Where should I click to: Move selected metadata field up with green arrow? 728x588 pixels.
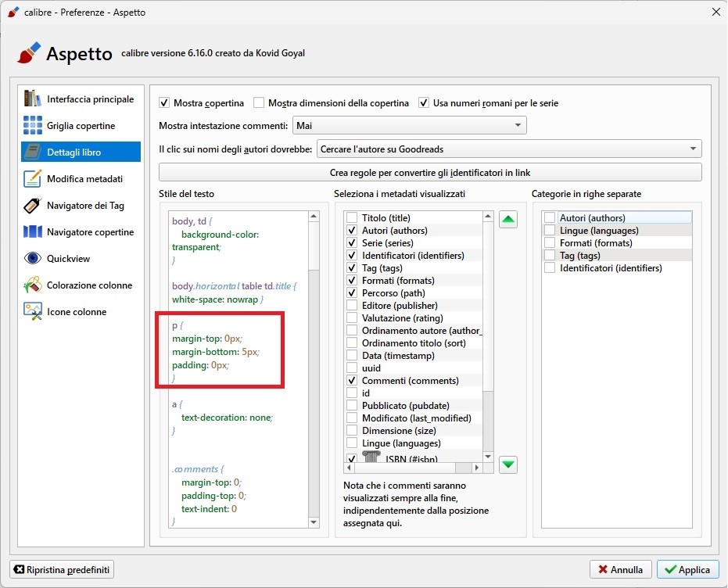[508, 220]
